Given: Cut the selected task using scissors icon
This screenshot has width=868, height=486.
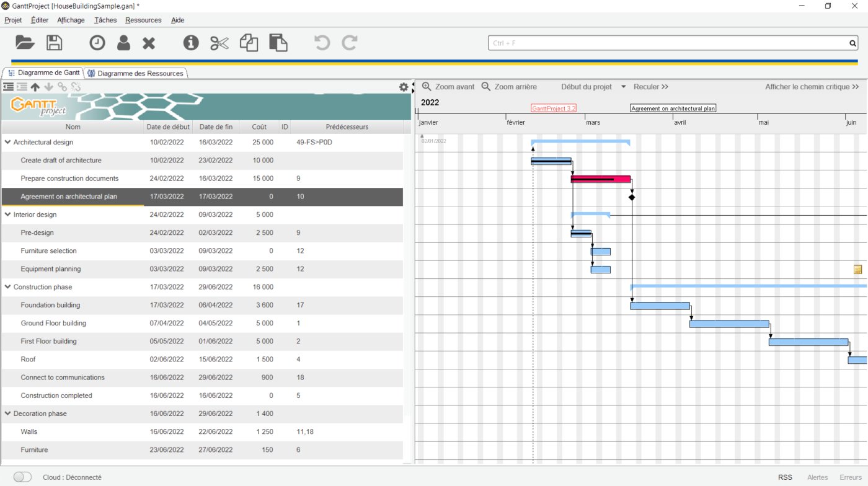Looking at the screenshot, I should point(219,42).
